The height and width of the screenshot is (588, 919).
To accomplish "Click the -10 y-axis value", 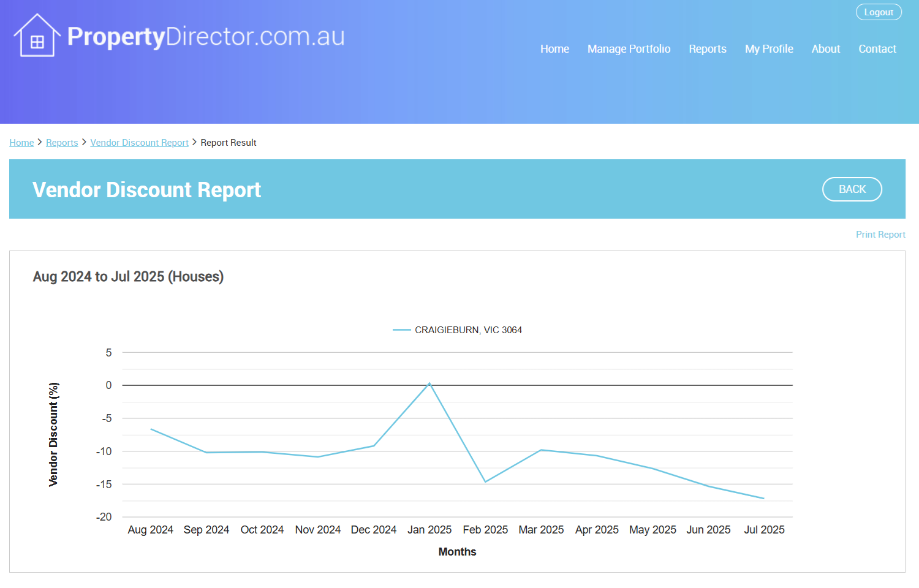I will [x=104, y=451].
